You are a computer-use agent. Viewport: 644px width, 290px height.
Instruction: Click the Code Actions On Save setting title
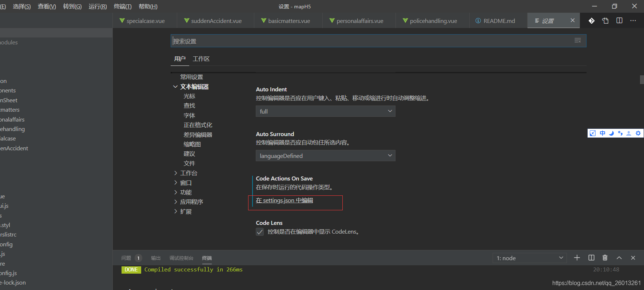(284, 179)
